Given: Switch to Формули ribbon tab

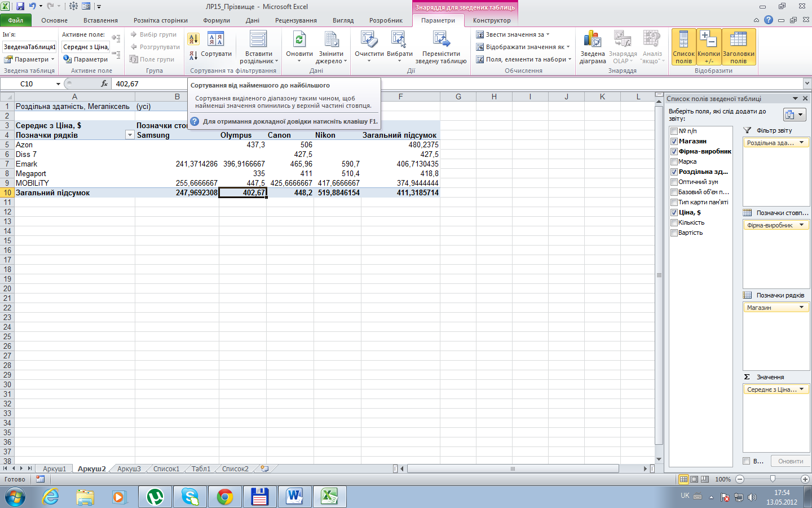Looking at the screenshot, I should (x=217, y=20).
